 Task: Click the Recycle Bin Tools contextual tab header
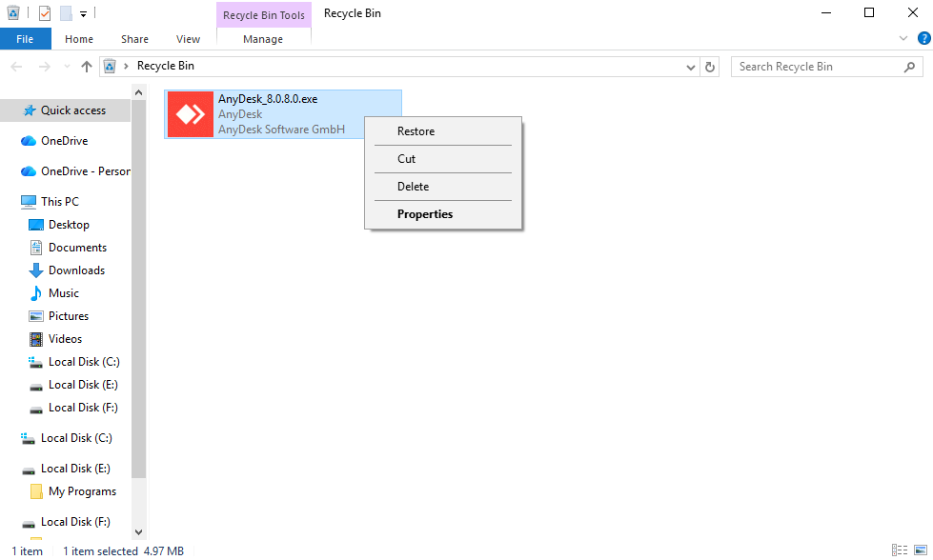[264, 15]
